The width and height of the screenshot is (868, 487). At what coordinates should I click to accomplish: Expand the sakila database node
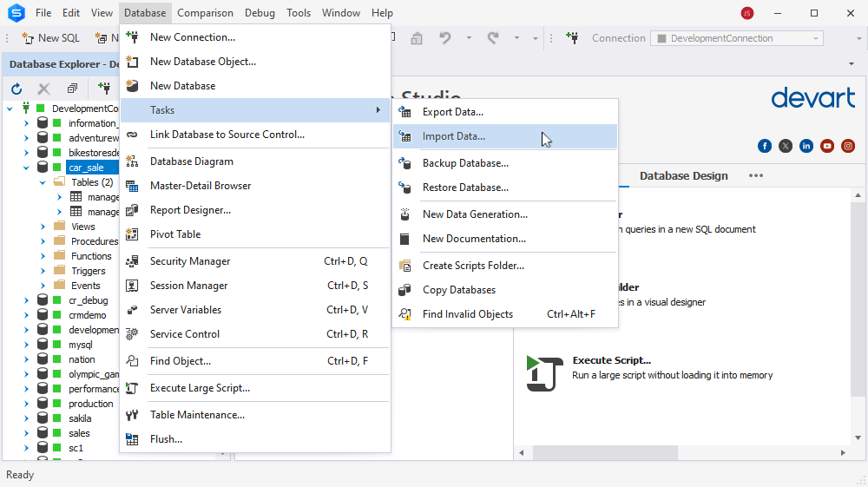pyautogui.click(x=26, y=419)
